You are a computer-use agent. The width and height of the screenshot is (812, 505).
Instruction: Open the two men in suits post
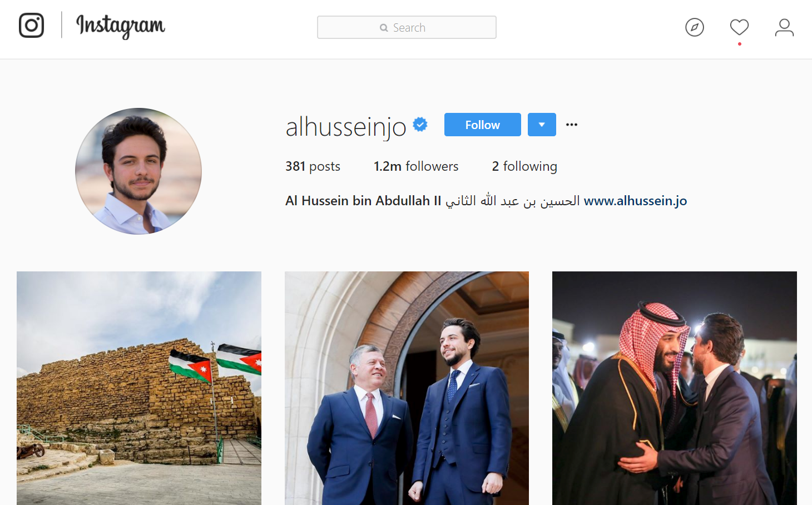pyautogui.click(x=407, y=388)
